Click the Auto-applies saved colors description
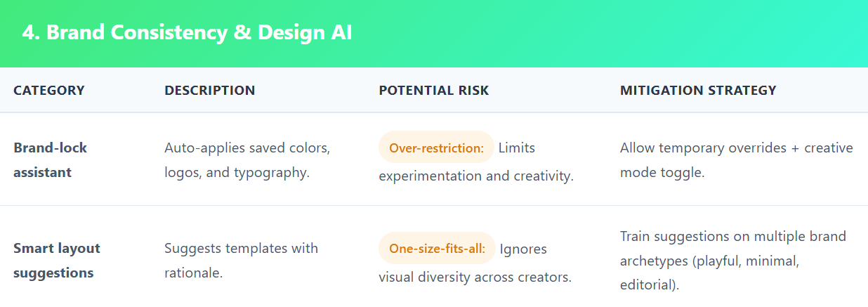The height and width of the screenshot is (307, 868). [x=247, y=148]
